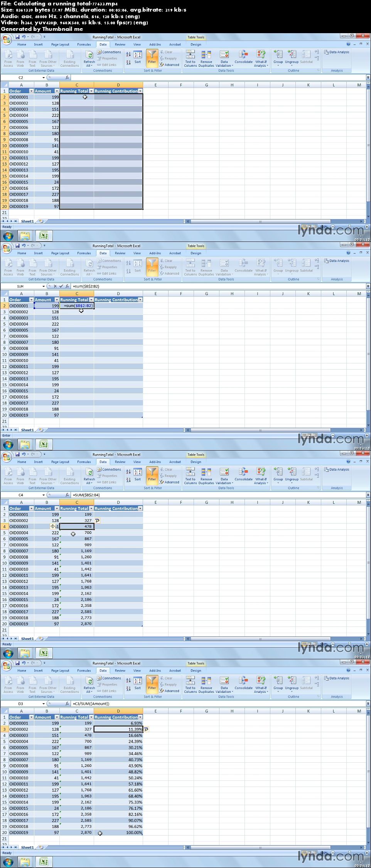Click Insert Function fx in second frame
Image resolution: width=371 pixels, height=868 pixels.
(67, 286)
